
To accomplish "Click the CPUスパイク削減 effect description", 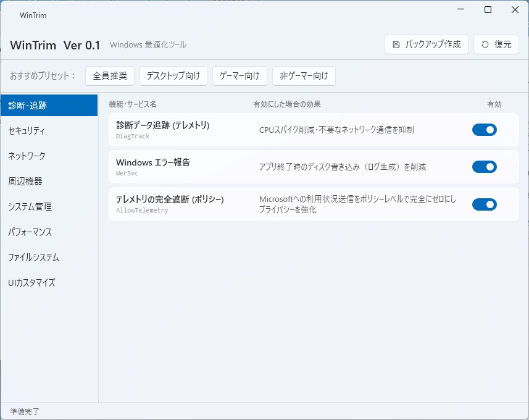I will point(336,130).
